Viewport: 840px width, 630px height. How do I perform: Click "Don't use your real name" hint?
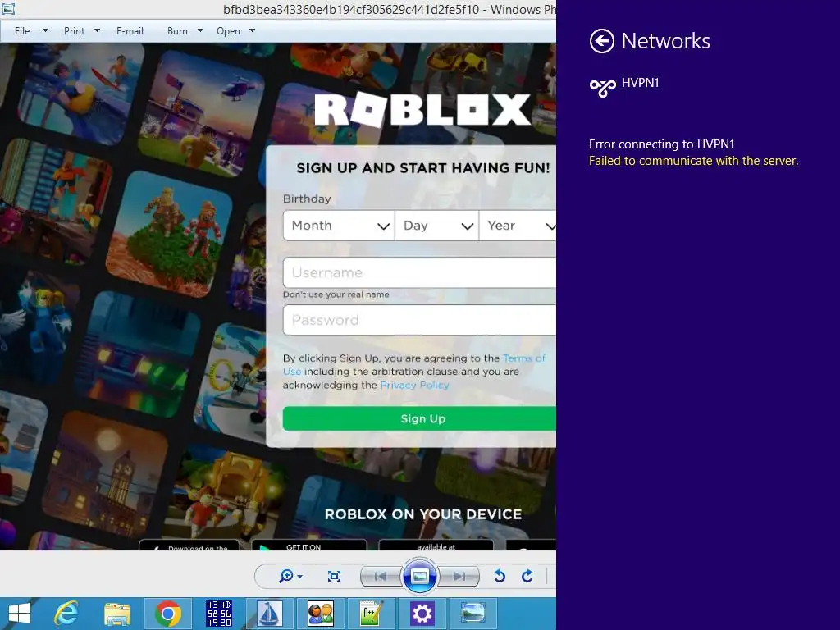(336, 294)
